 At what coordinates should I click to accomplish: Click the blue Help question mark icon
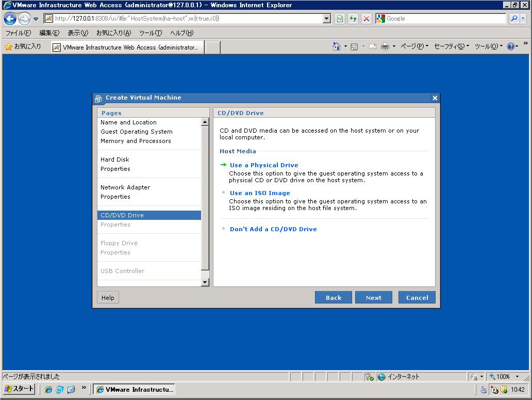point(511,46)
